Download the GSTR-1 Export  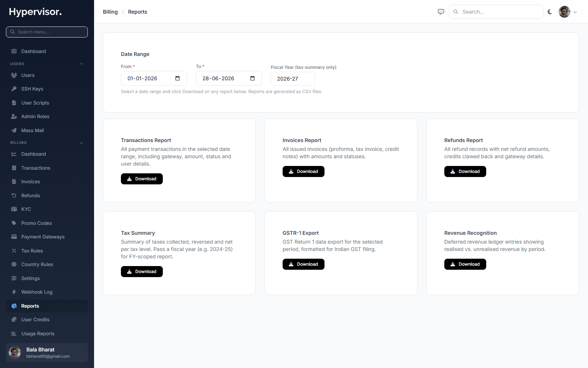pyautogui.click(x=304, y=264)
